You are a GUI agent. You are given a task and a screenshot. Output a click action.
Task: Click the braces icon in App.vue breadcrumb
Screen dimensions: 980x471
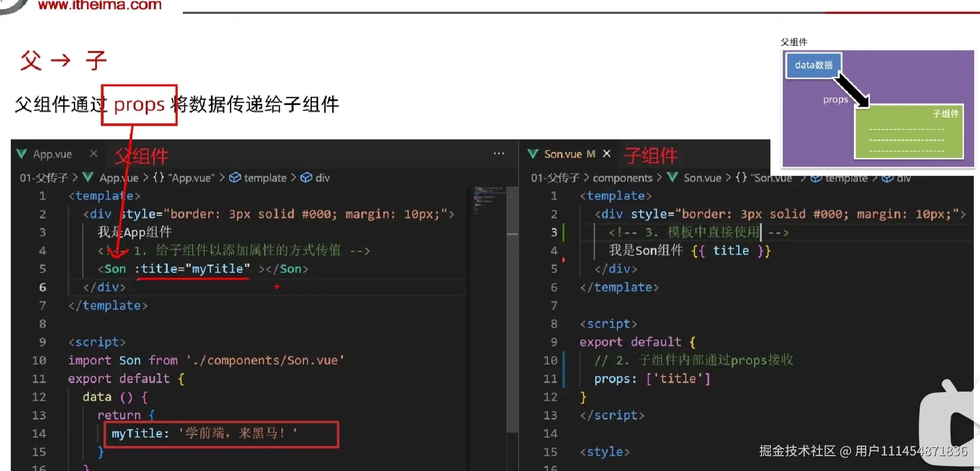click(x=159, y=177)
